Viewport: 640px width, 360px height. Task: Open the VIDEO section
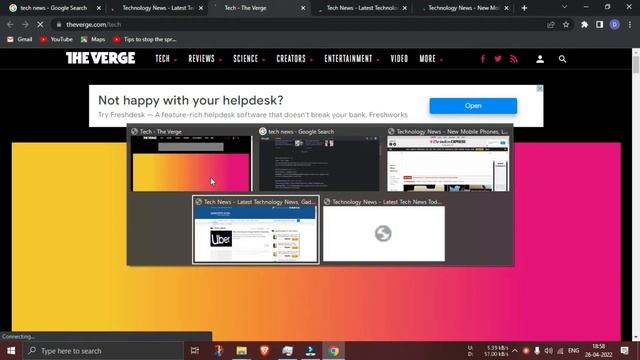pyautogui.click(x=399, y=59)
